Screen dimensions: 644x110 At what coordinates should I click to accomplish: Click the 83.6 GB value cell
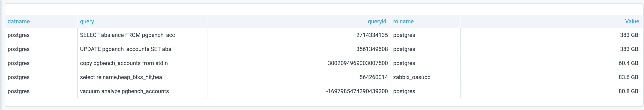628,77
